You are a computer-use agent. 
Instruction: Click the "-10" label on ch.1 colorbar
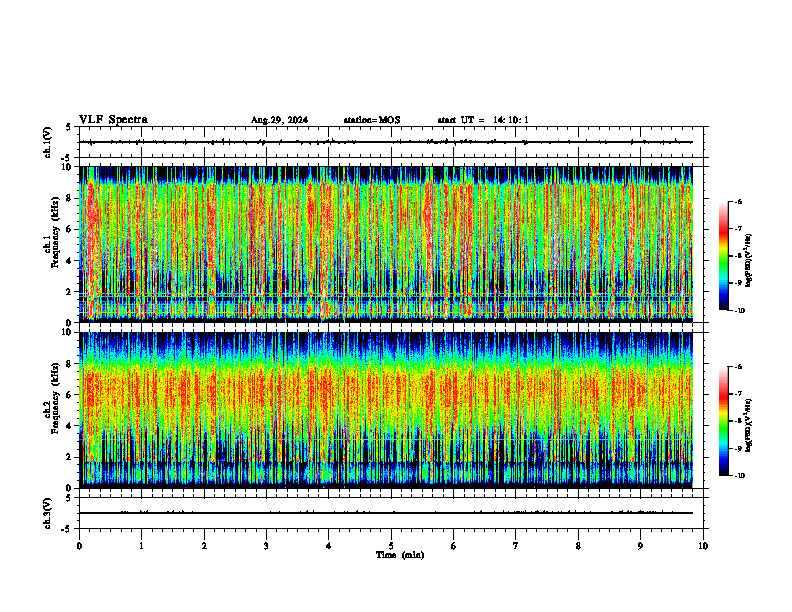tap(739, 311)
